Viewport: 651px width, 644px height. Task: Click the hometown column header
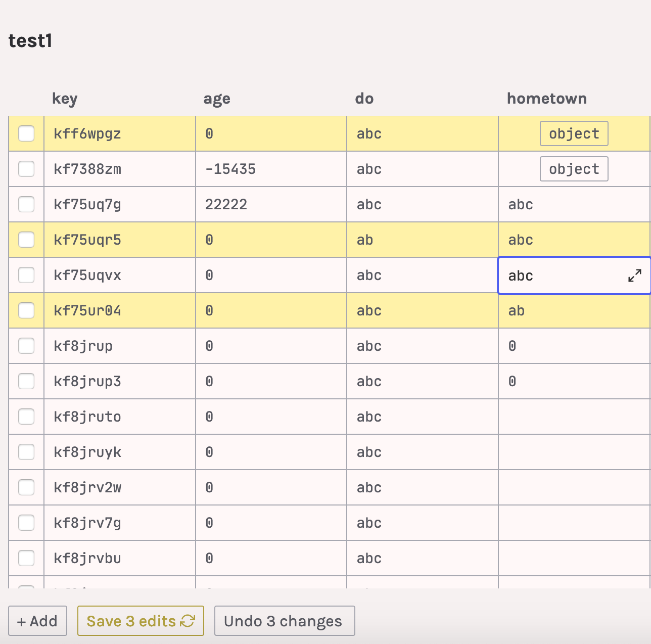[546, 99]
